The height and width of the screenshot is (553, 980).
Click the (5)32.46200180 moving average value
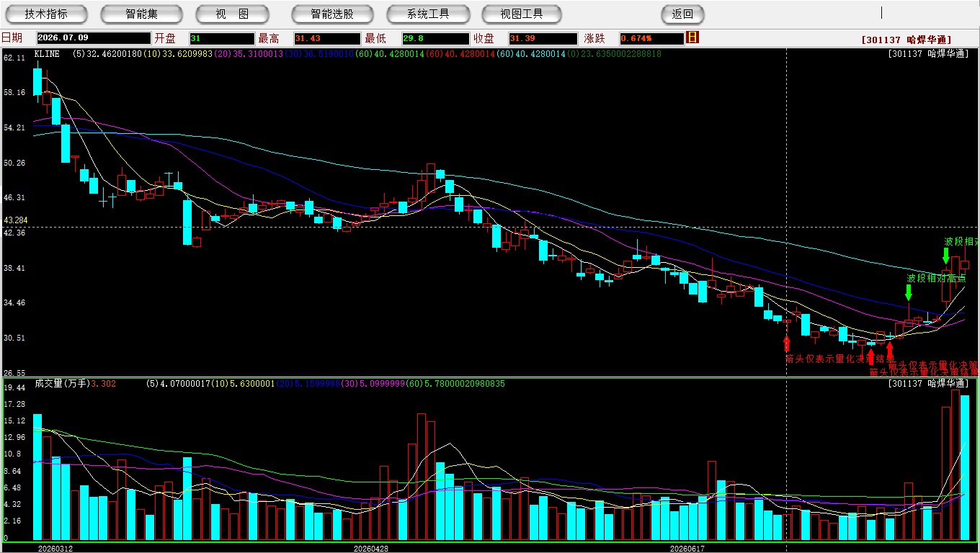tap(107, 54)
